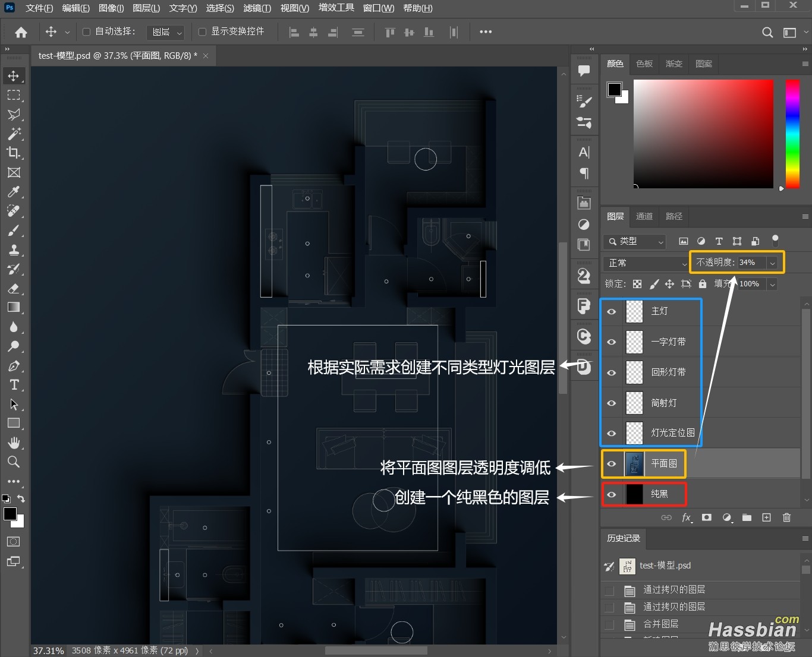Hide the 回形灯带 layer
812x657 pixels.
(611, 372)
